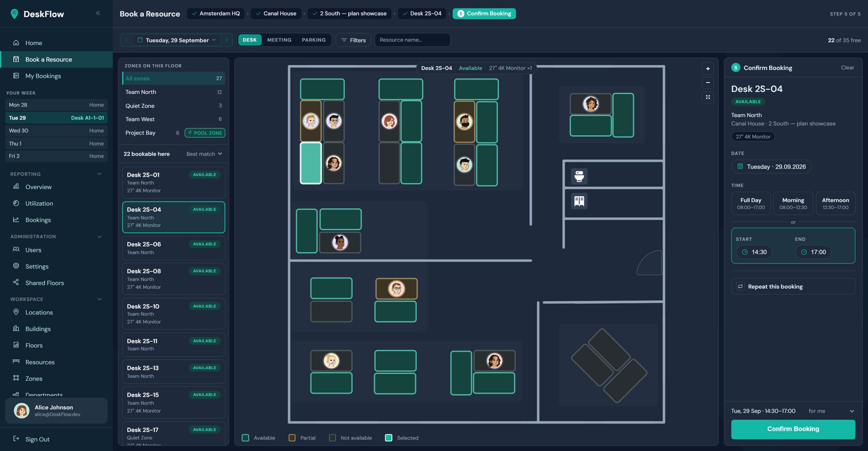
Task: Edit the 14:30 start time
Action: pyautogui.click(x=755, y=252)
